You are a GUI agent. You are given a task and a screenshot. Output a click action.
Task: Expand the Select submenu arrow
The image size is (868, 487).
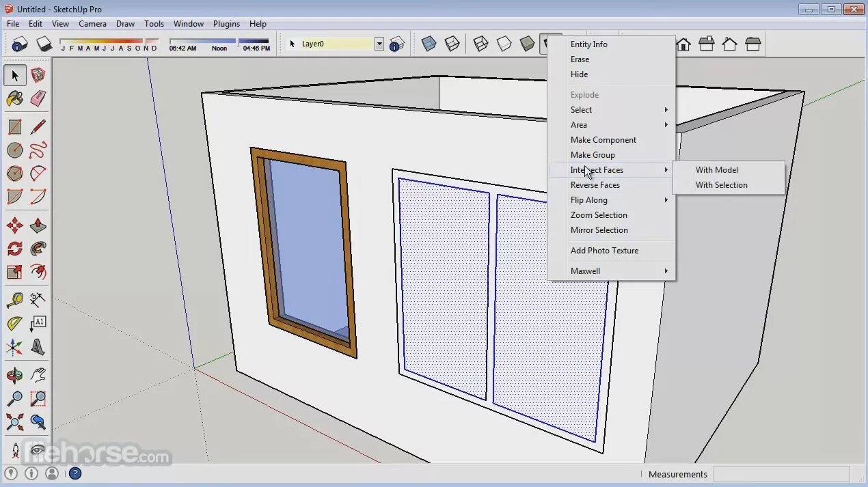click(666, 110)
